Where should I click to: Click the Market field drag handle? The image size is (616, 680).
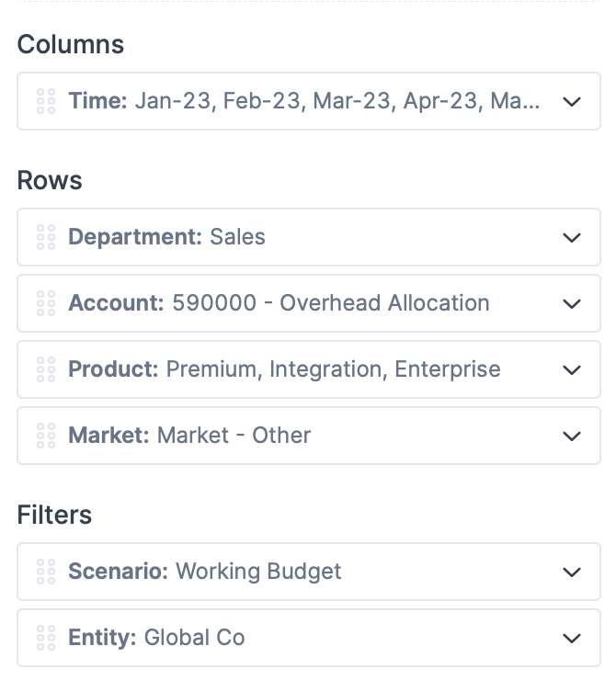pos(45,436)
